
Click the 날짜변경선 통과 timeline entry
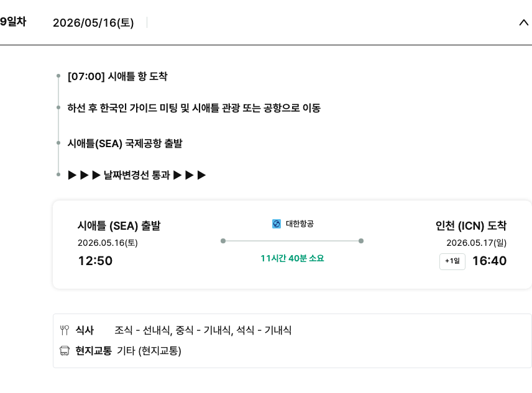tap(137, 175)
